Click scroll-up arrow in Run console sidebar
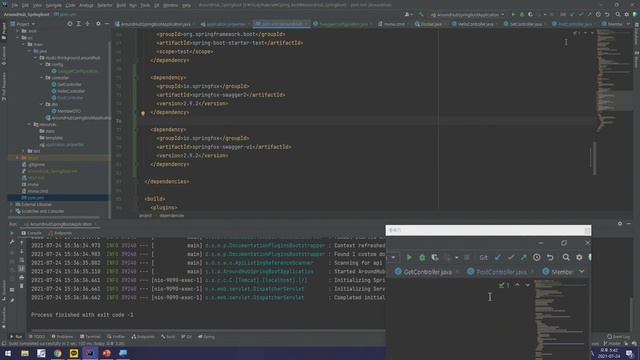 22,242
